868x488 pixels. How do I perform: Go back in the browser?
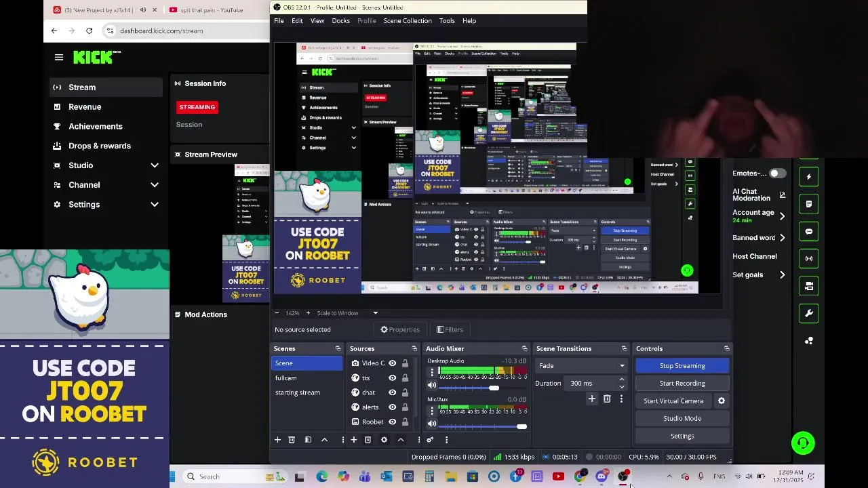(x=54, y=30)
